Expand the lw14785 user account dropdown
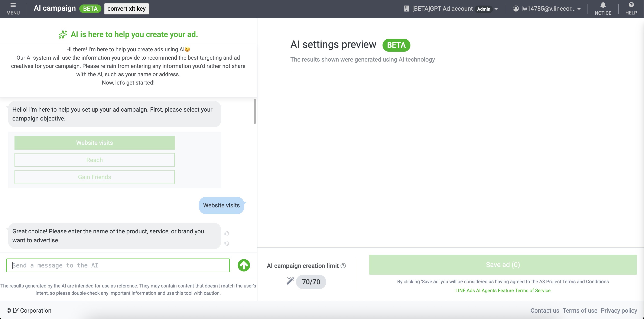644x319 pixels. [579, 9]
